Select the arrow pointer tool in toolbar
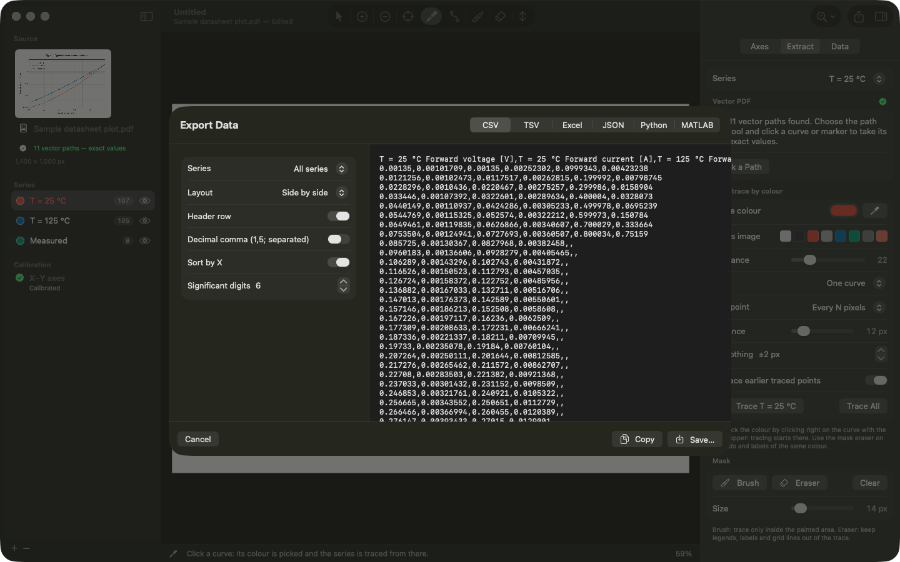900x562 pixels. point(339,17)
